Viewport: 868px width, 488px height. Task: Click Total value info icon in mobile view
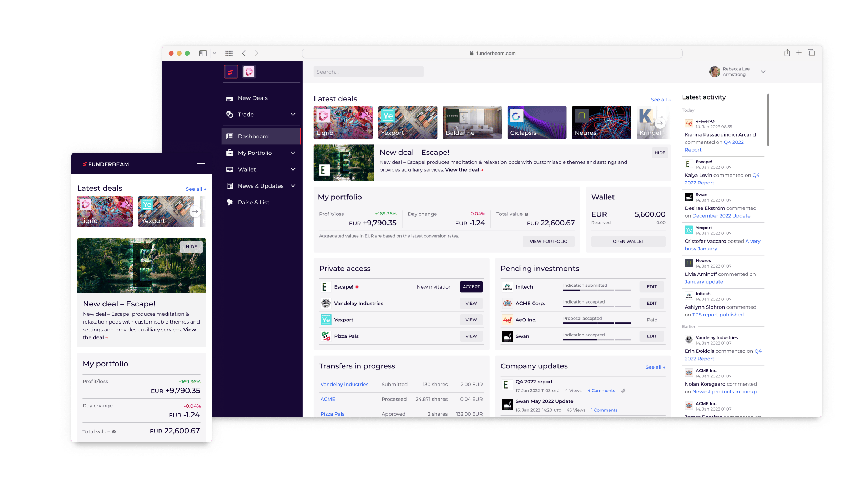[114, 432]
